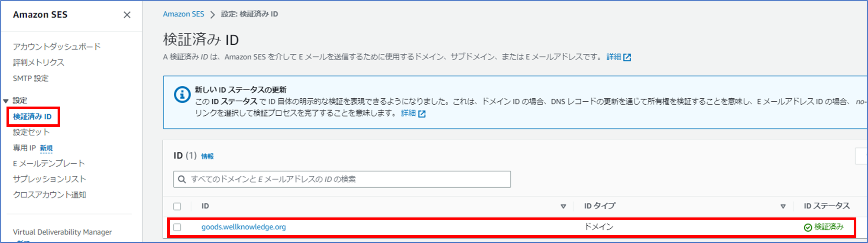Focus the domain and email ID search field
This screenshot has height=243, width=868.
tap(342, 179)
